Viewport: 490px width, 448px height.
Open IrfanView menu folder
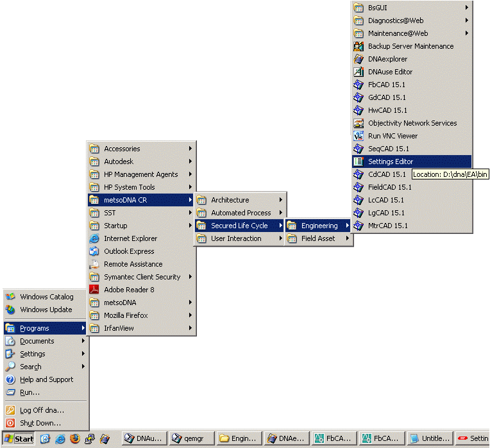140,328
